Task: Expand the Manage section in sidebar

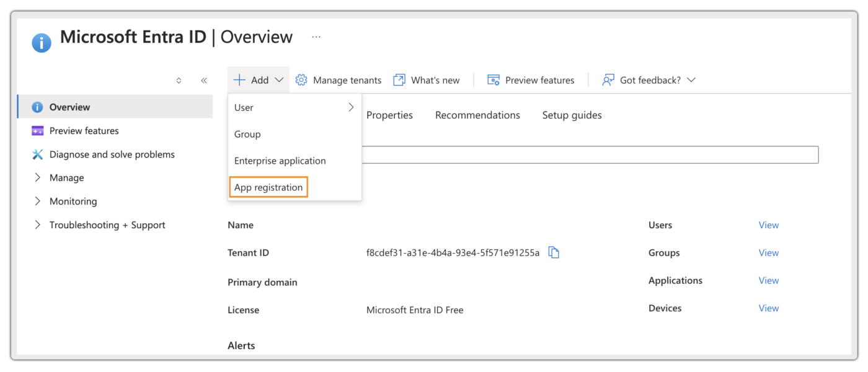Action: (38, 178)
